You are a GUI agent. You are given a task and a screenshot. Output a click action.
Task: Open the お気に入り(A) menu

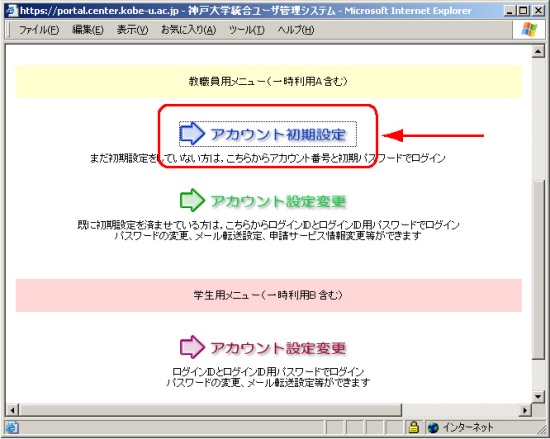pyautogui.click(x=188, y=30)
